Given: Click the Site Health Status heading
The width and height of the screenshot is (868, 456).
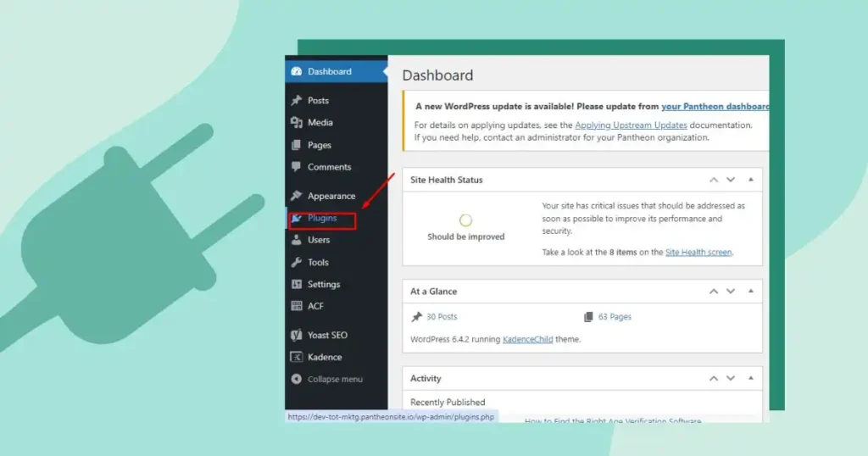Looking at the screenshot, I should pyautogui.click(x=446, y=180).
